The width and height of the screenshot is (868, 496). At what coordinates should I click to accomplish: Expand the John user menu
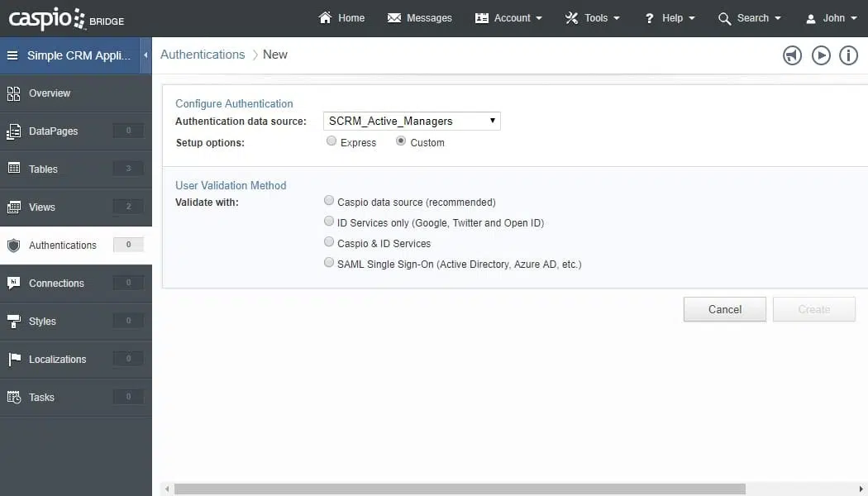pyautogui.click(x=832, y=18)
